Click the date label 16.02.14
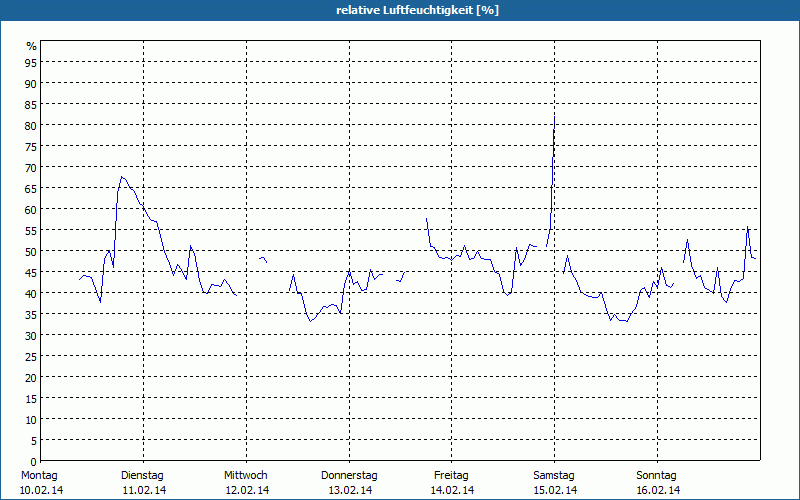The height and width of the screenshot is (500, 800). pos(657,490)
